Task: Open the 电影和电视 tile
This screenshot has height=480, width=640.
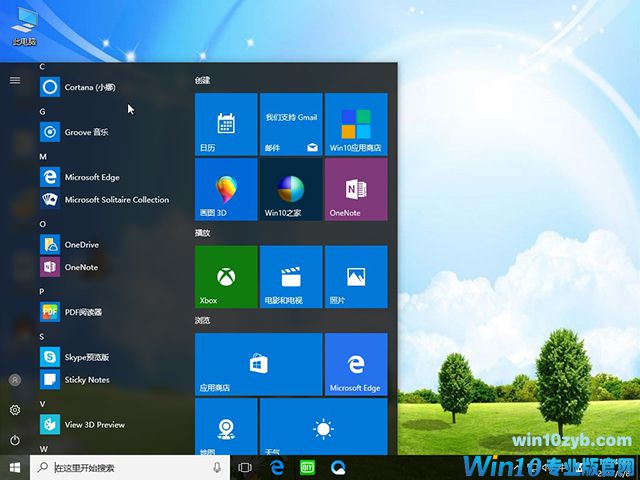Action: coord(291,277)
